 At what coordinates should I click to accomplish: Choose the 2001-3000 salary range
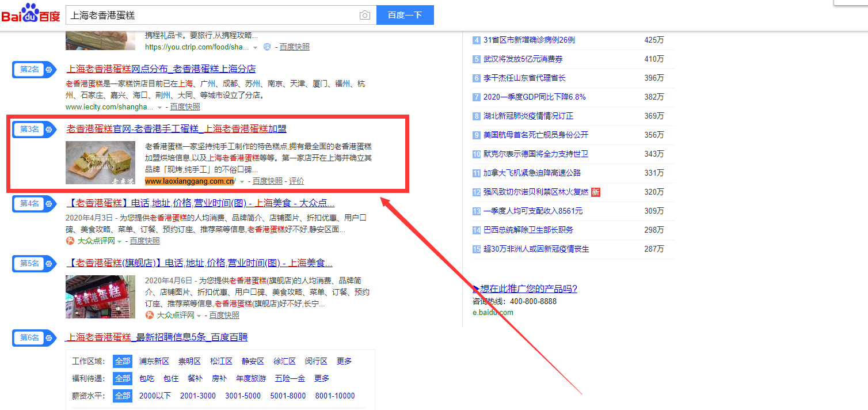click(198, 396)
